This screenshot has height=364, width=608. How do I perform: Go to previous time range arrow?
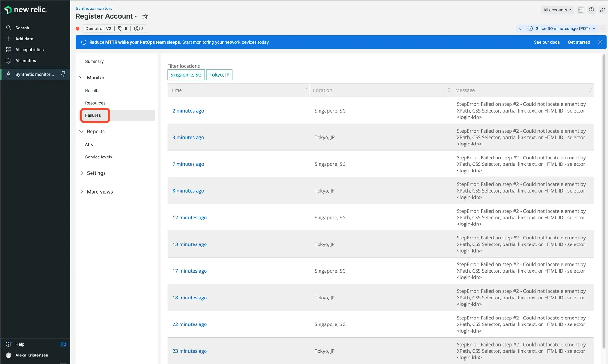coord(520,28)
